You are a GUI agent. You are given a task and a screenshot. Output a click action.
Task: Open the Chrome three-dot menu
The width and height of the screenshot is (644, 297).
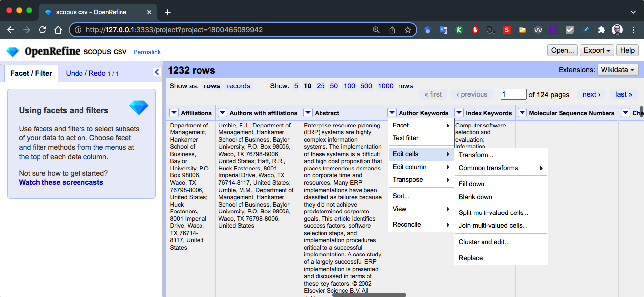633,30
